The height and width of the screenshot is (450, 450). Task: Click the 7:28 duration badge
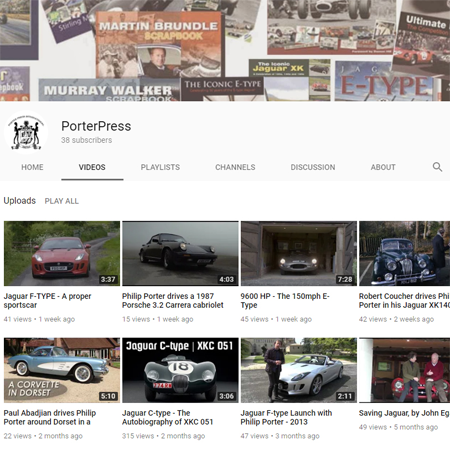click(345, 279)
